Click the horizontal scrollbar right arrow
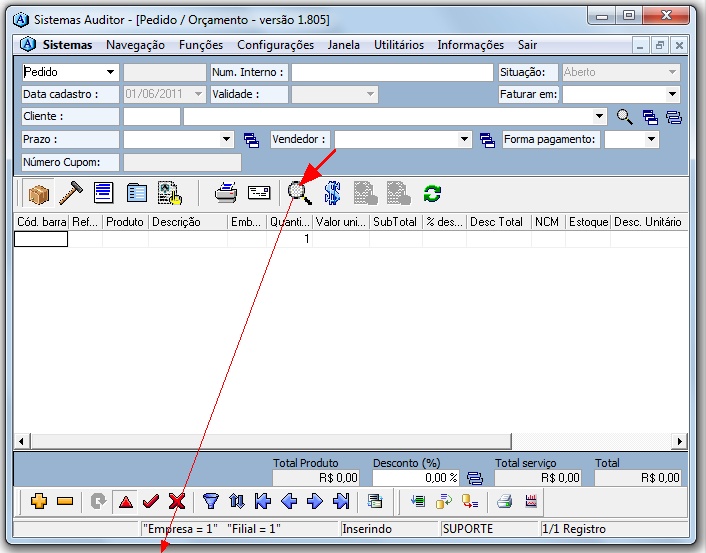706x553 pixels. point(679,441)
